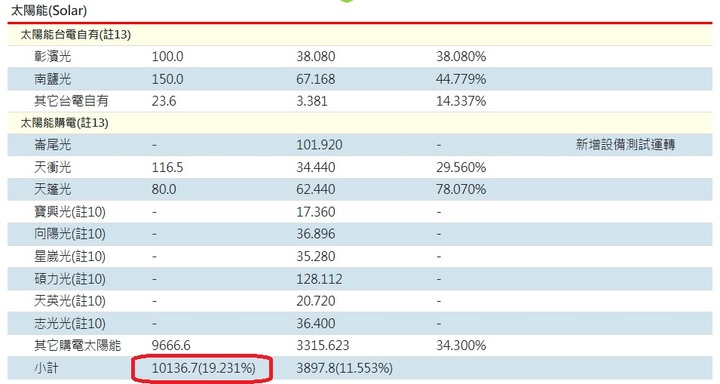Click the 向陽光(註10) row name

coord(70,234)
